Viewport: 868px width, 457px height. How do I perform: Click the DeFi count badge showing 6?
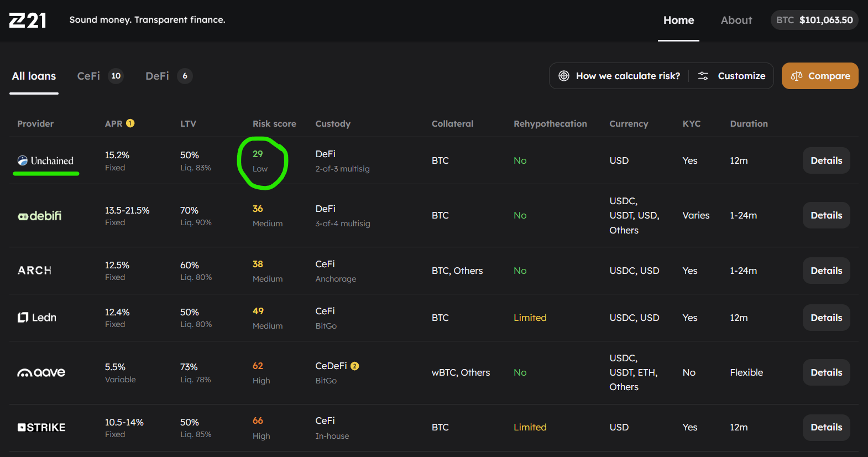click(x=185, y=76)
